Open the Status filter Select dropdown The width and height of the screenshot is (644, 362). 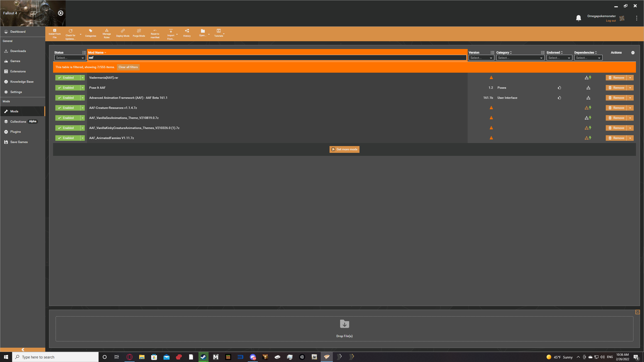(70, 58)
